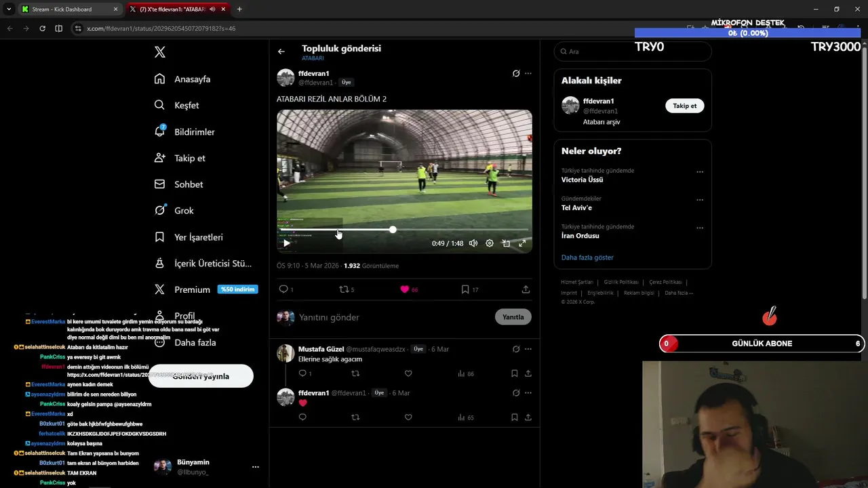Open more options for Victoria Üssü trend
868x488 pixels.
[700, 172]
